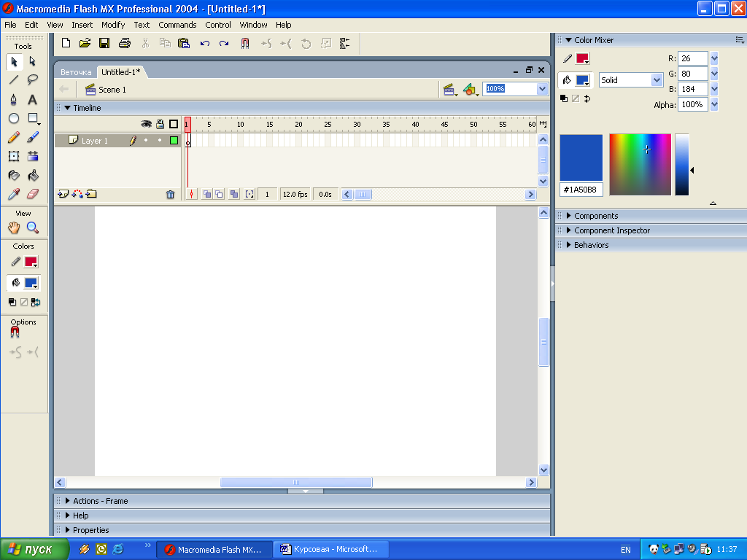Toggle visibility dot for Layer 1
747x560 pixels.
tap(146, 141)
